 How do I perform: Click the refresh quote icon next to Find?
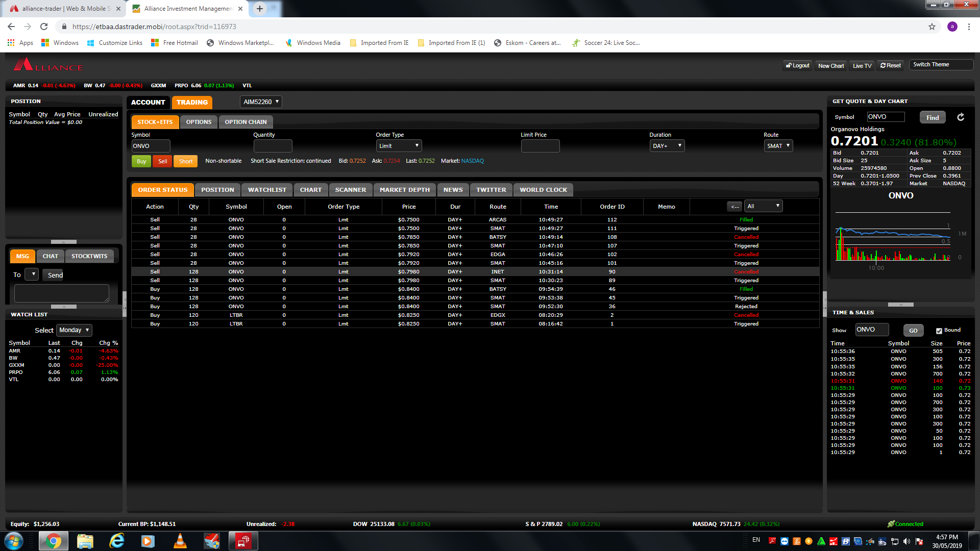(961, 117)
